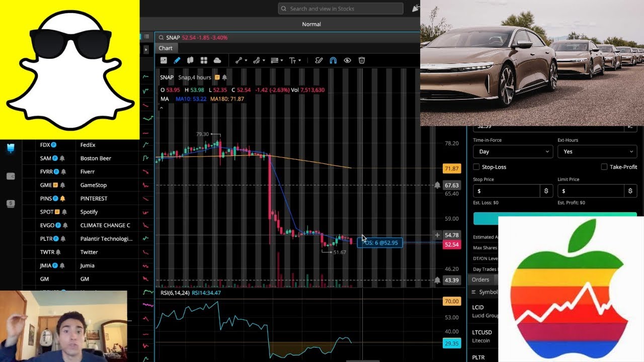The image size is (644, 362).
Task: Click the Limit Price input field
Action: (591, 191)
